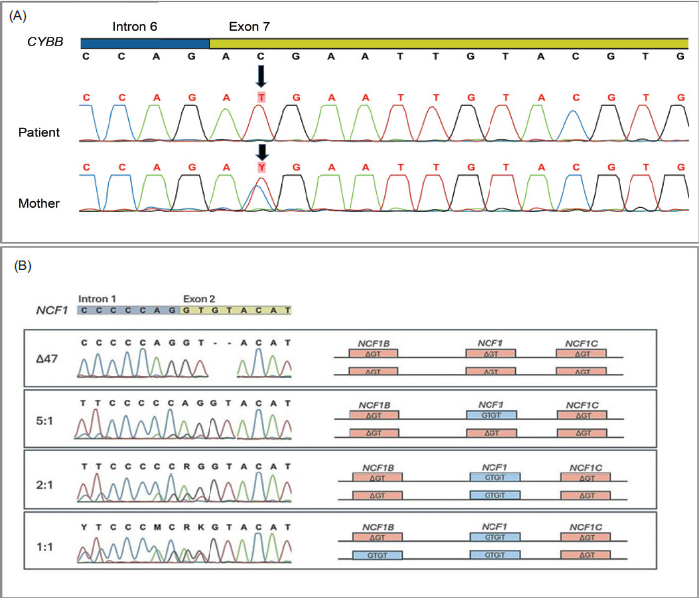Click the blue Intron 6 bar
The height and width of the screenshot is (598, 700).
point(145,43)
